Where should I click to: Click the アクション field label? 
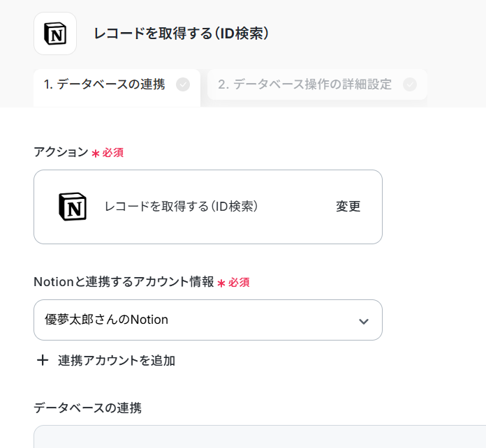[x=61, y=152]
